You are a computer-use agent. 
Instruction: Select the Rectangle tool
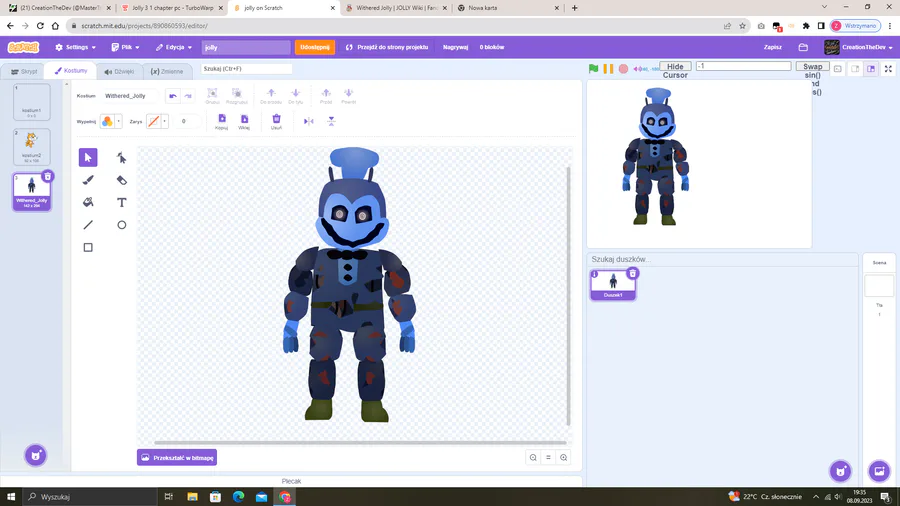88,247
